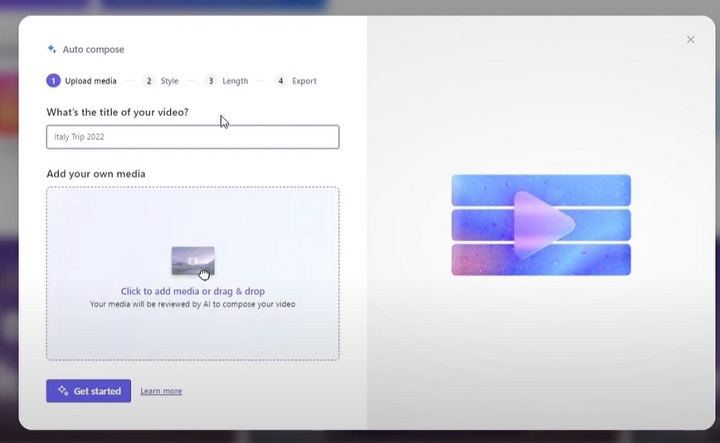Click the step 3 number circle
The width and height of the screenshot is (720, 443).
click(x=211, y=81)
